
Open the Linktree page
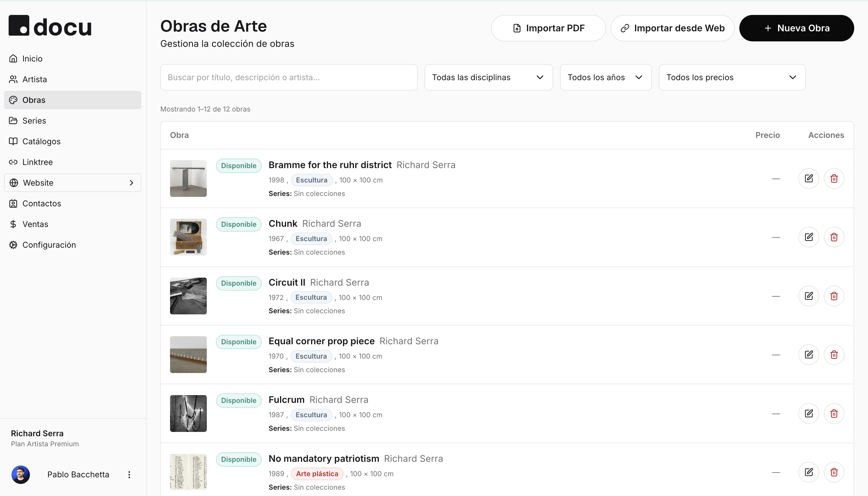pos(72,162)
